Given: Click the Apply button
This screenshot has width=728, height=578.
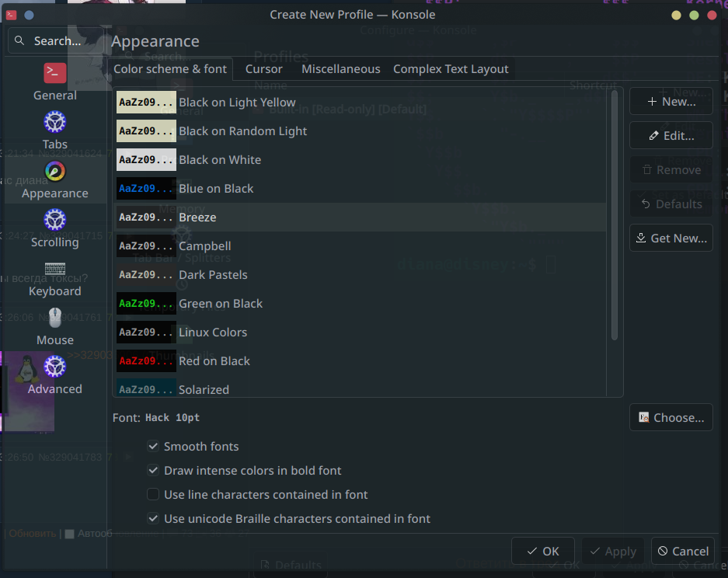Looking at the screenshot, I should coord(613,551).
